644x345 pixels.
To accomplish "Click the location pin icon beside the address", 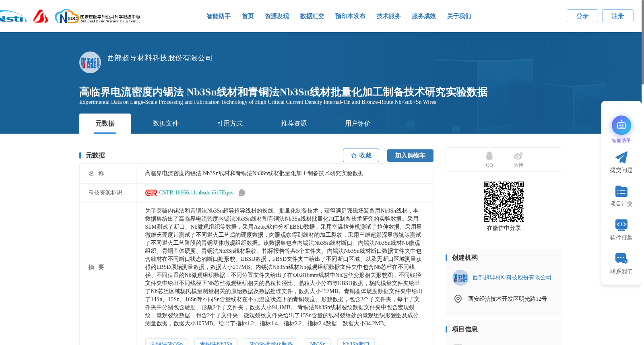I will (458, 299).
